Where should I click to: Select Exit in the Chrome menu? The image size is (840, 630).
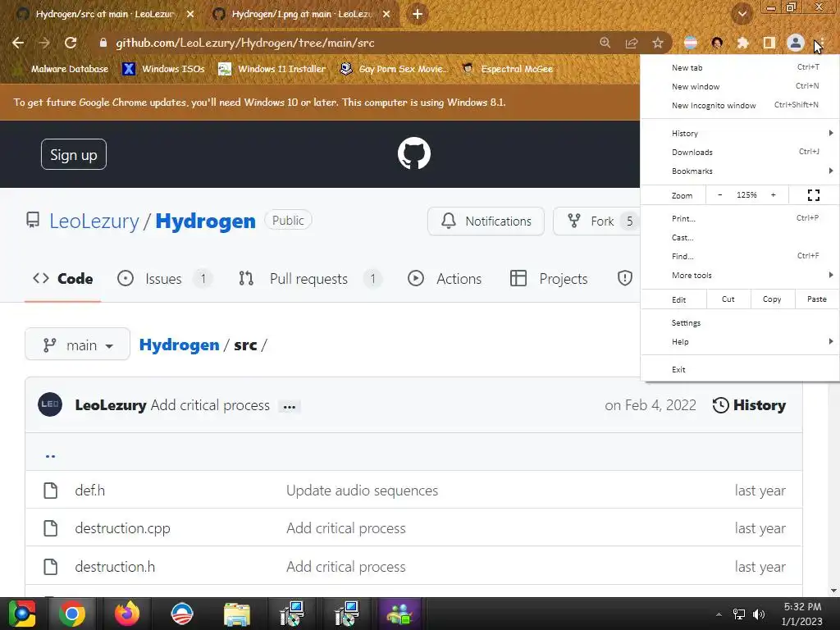tap(740, 370)
